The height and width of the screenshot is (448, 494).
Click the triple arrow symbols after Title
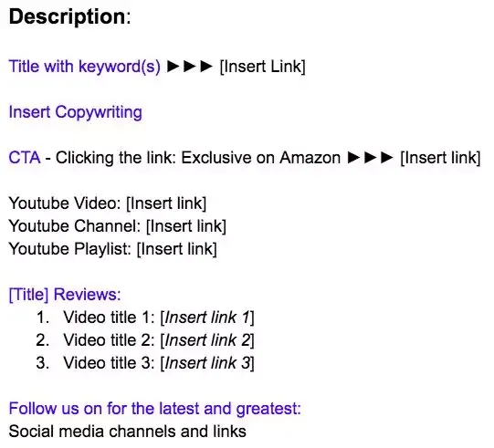[190, 67]
